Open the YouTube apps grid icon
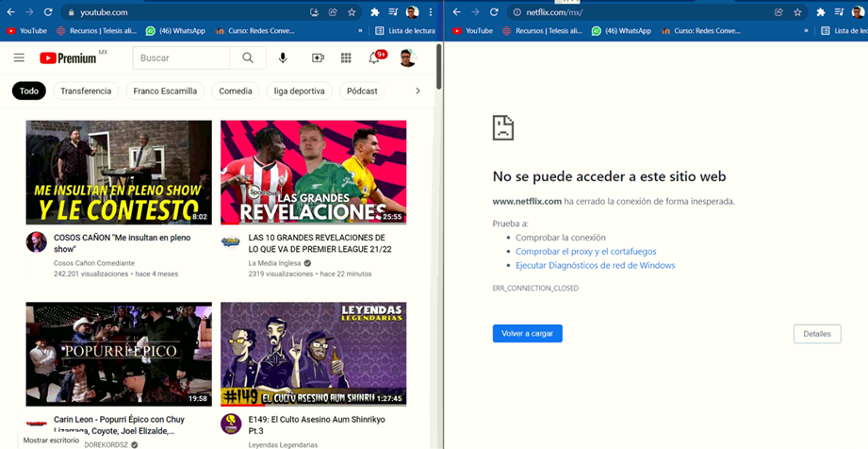The width and height of the screenshot is (868, 449). pos(346,58)
